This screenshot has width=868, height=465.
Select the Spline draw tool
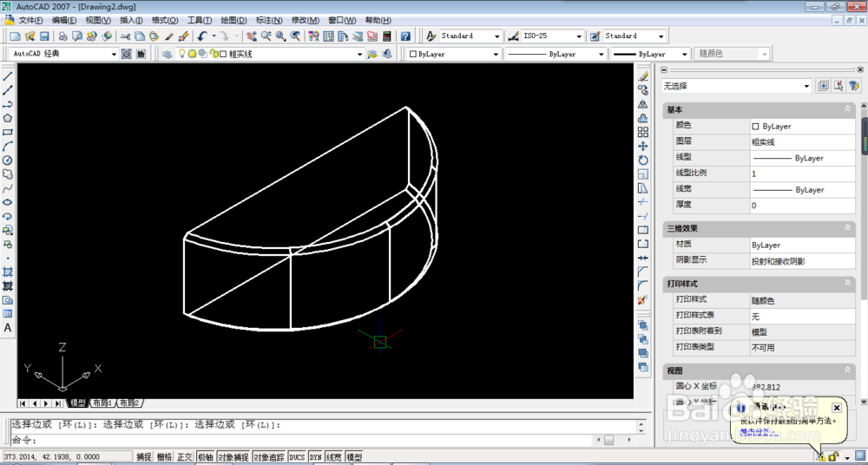[8, 188]
